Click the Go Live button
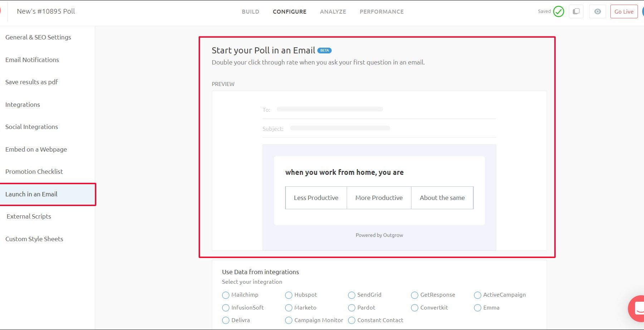The height and width of the screenshot is (330, 644). coord(624,12)
